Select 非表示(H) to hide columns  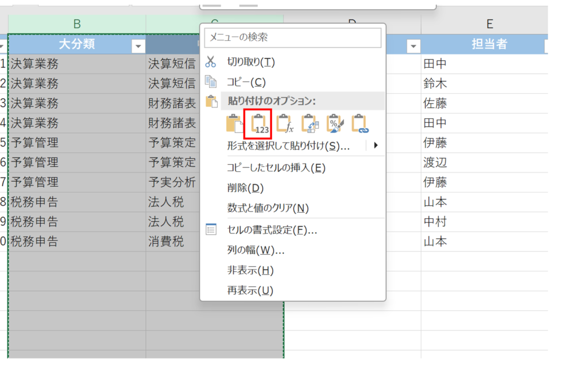(x=250, y=270)
